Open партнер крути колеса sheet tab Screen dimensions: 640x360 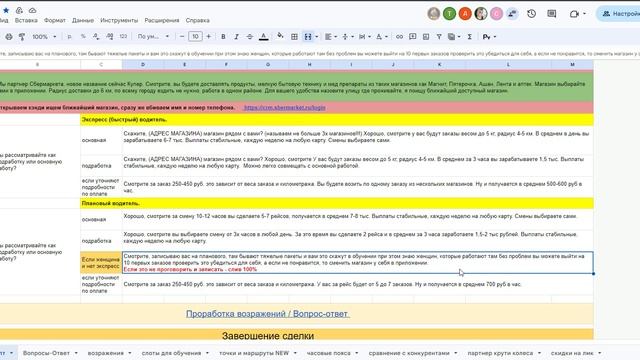[504, 353]
